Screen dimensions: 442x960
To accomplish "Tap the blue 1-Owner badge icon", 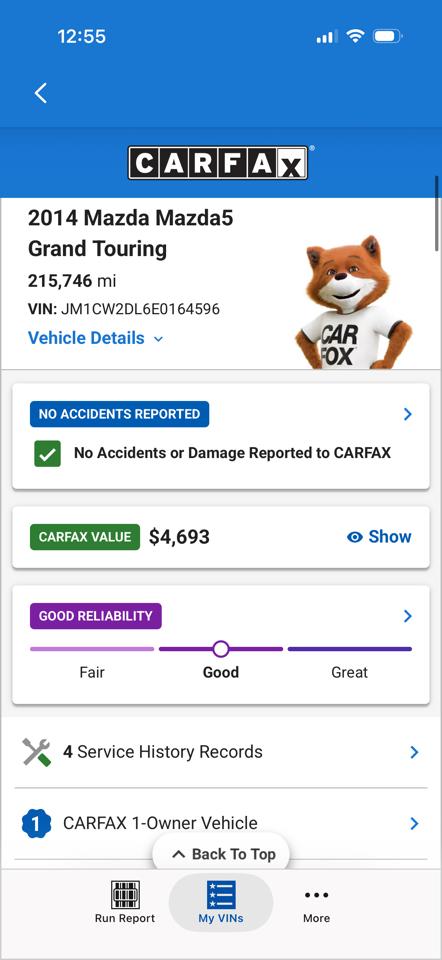I will coord(36,823).
